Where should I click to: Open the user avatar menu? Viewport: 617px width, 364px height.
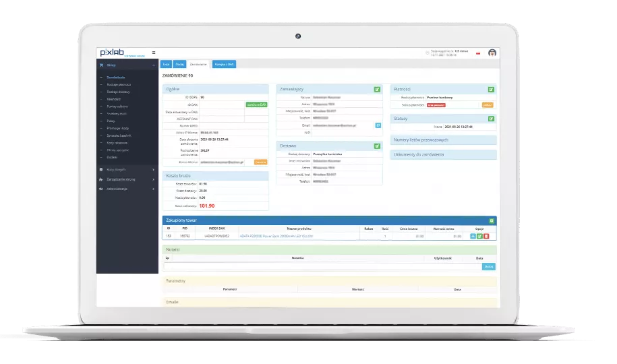[x=492, y=53]
